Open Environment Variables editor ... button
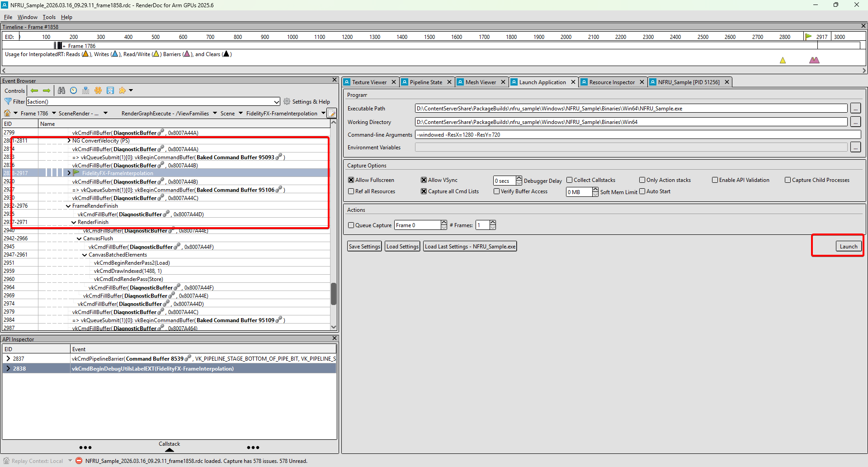This screenshot has height=467, width=868. 855,148
